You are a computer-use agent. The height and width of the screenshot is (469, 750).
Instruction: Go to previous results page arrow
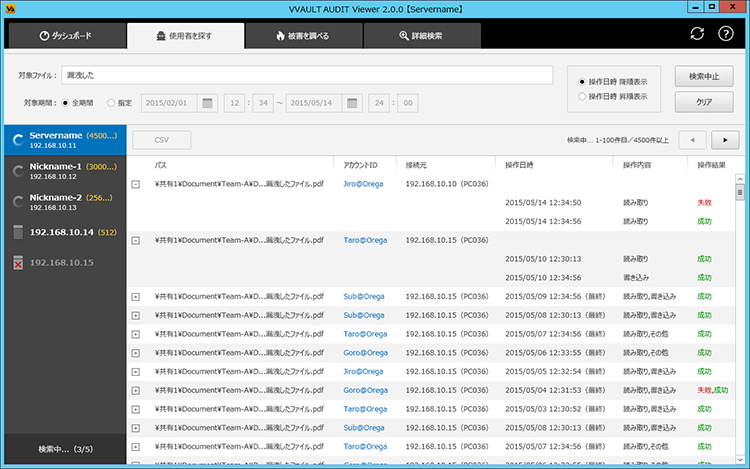click(692, 140)
